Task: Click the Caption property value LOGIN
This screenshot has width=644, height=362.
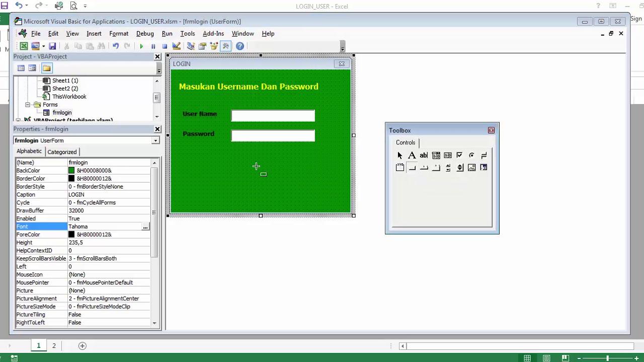Action: (109, 195)
